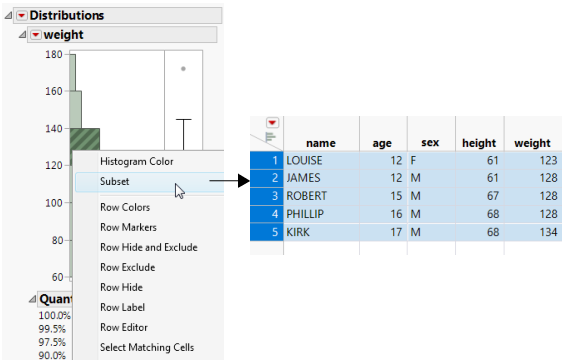Click height value 67 for ROBERT
565x361 pixels.
pos(480,196)
